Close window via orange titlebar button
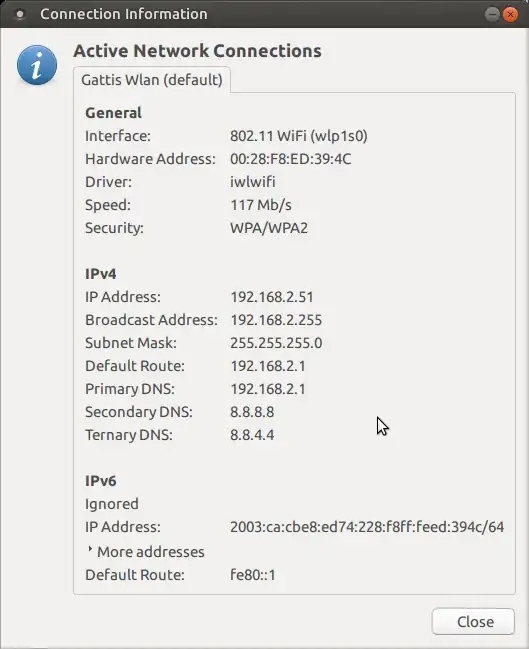The height and width of the screenshot is (649, 529). [x=510, y=15]
